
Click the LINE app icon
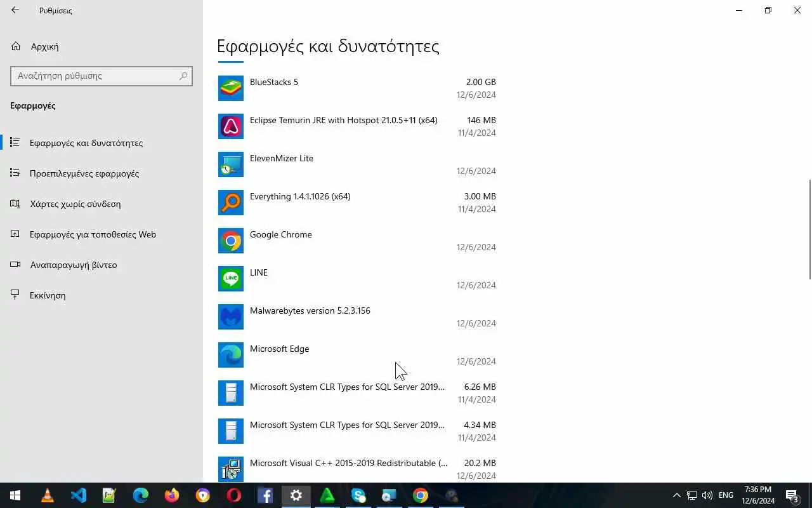point(231,279)
